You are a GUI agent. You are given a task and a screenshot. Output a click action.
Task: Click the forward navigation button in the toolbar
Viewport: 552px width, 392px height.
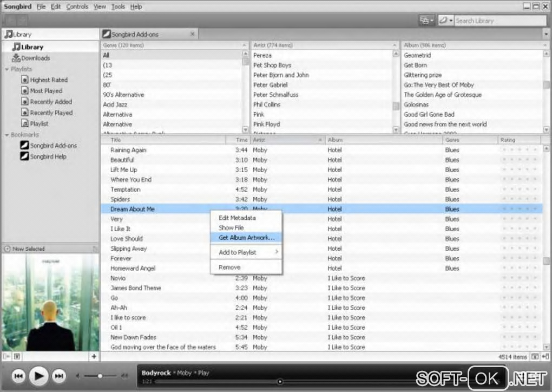coord(22,21)
